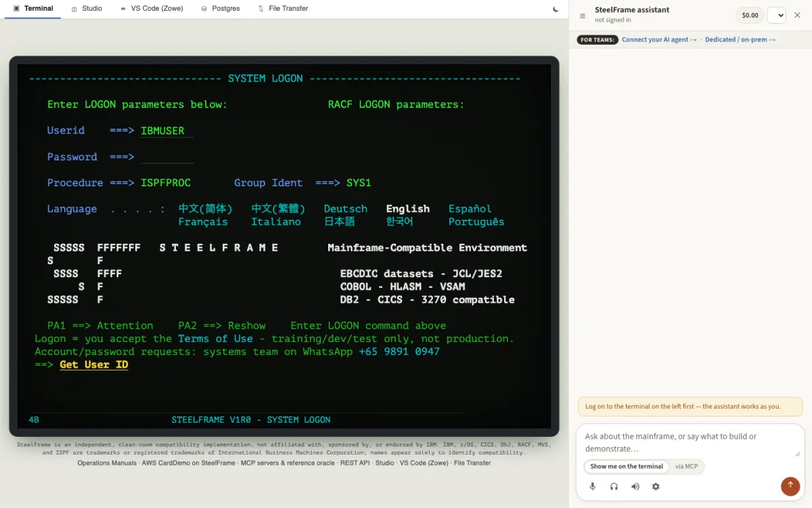Click 'STEELFRAME V1R0 - SYSTEM LOGON' status line

pyautogui.click(x=251, y=420)
